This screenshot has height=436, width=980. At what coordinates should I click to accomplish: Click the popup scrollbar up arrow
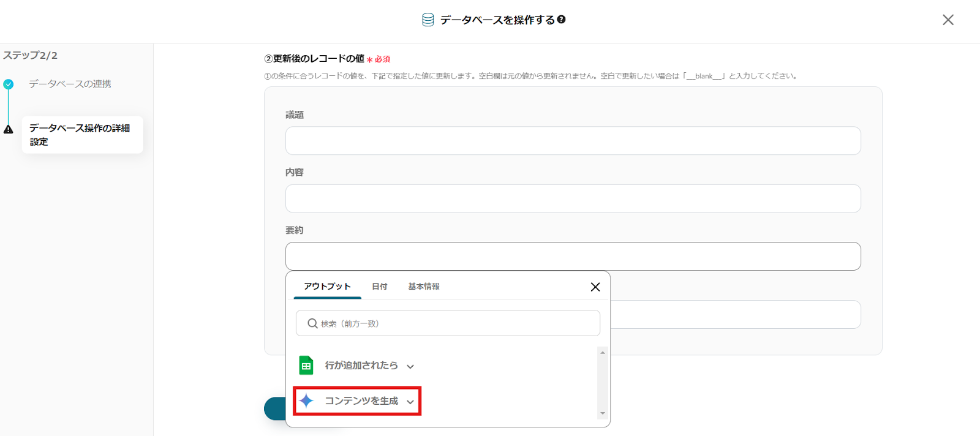(603, 353)
